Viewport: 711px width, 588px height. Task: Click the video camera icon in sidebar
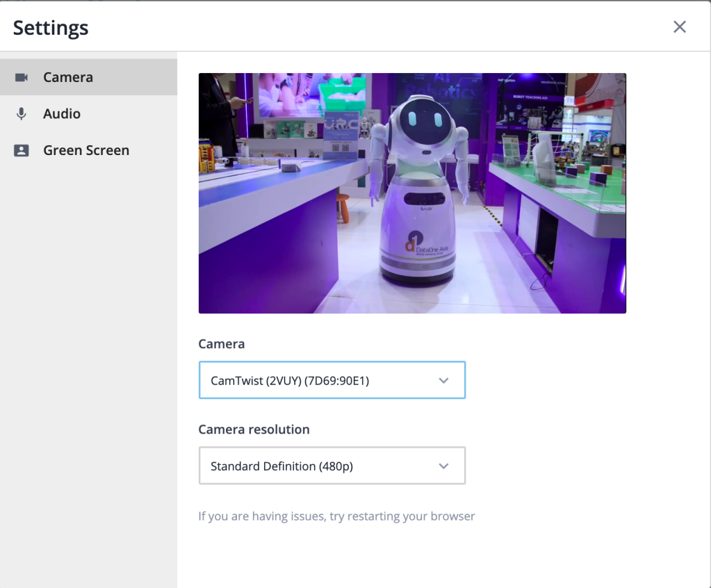[22, 77]
